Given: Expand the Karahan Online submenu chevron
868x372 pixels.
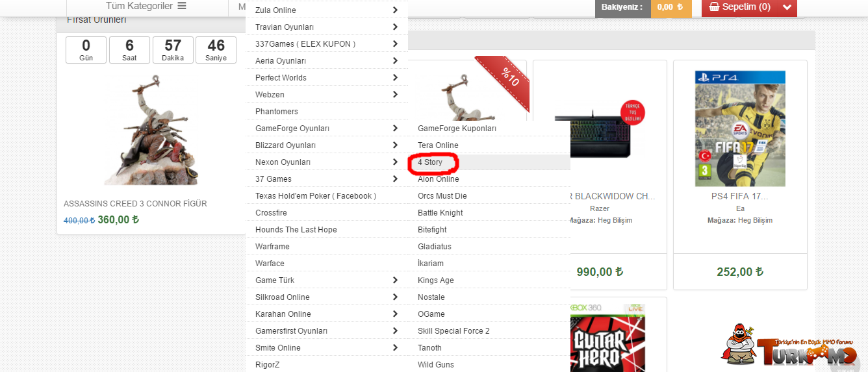Looking at the screenshot, I should point(396,314).
